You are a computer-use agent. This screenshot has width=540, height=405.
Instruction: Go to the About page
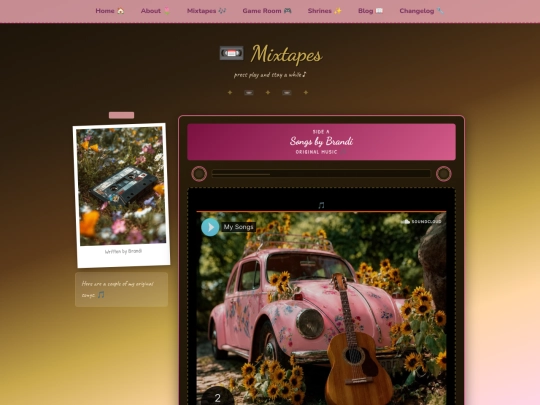(x=155, y=11)
